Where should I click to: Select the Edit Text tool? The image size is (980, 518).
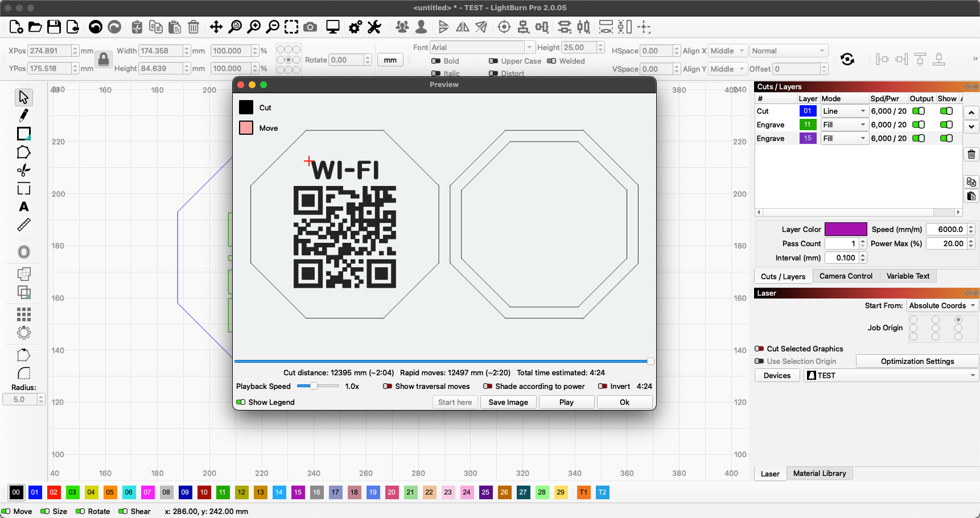coord(23,207)
